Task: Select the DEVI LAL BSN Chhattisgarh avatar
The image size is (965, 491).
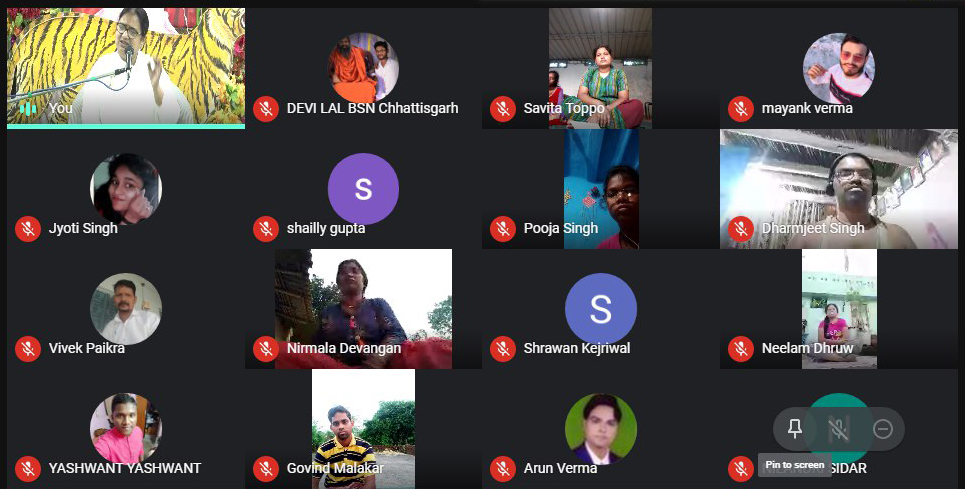Action: (x=363, y=68)
